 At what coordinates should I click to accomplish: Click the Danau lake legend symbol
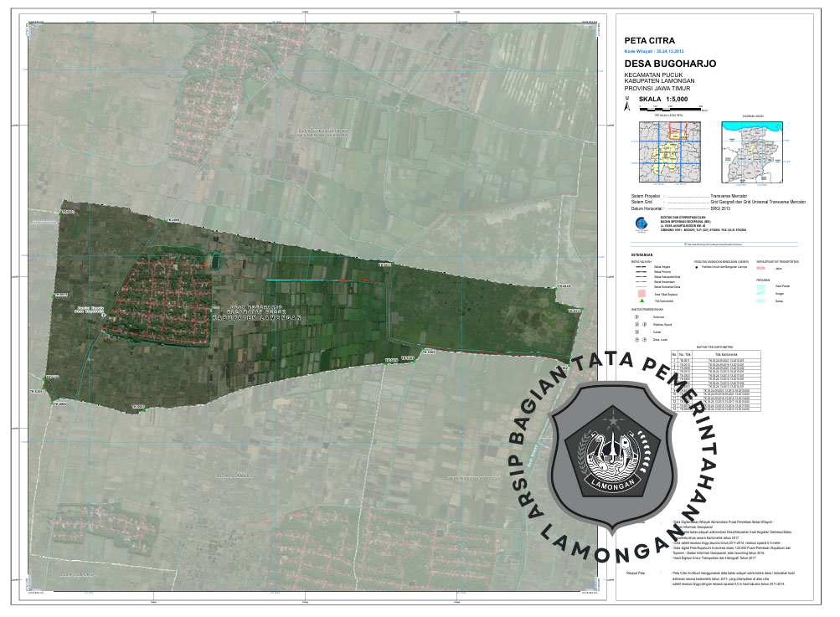[x=761, y=301]
